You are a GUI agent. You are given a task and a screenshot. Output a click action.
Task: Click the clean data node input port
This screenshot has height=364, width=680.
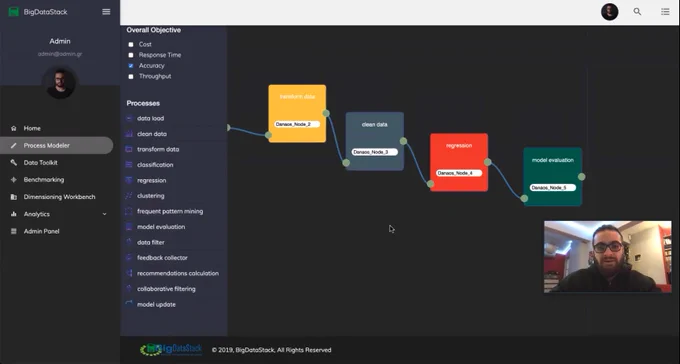[x=346, y=163]
